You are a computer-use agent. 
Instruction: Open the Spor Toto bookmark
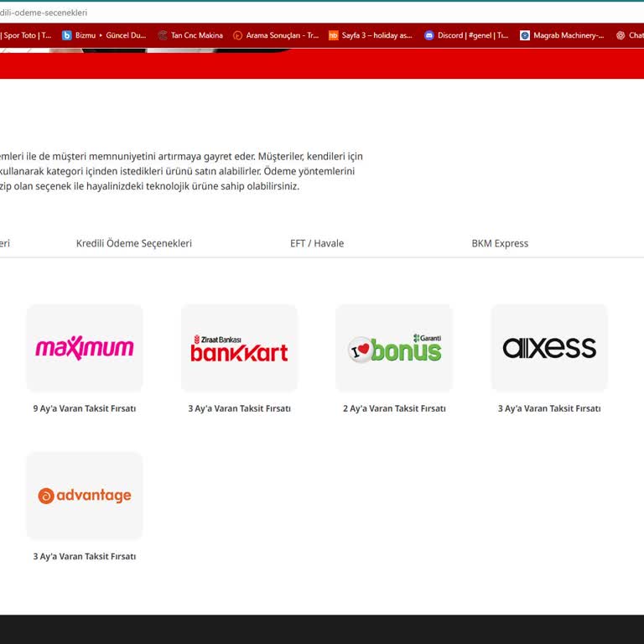(x=25, y=35)
